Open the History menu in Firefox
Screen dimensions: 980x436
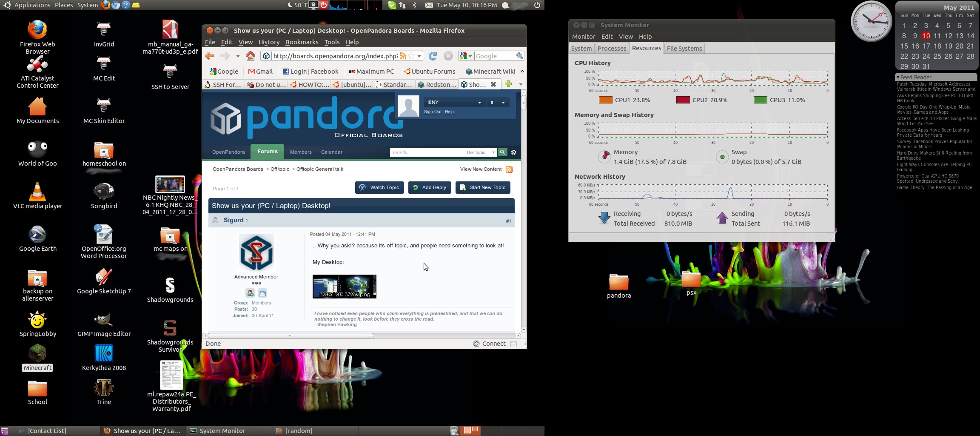(x=269, y=42)
